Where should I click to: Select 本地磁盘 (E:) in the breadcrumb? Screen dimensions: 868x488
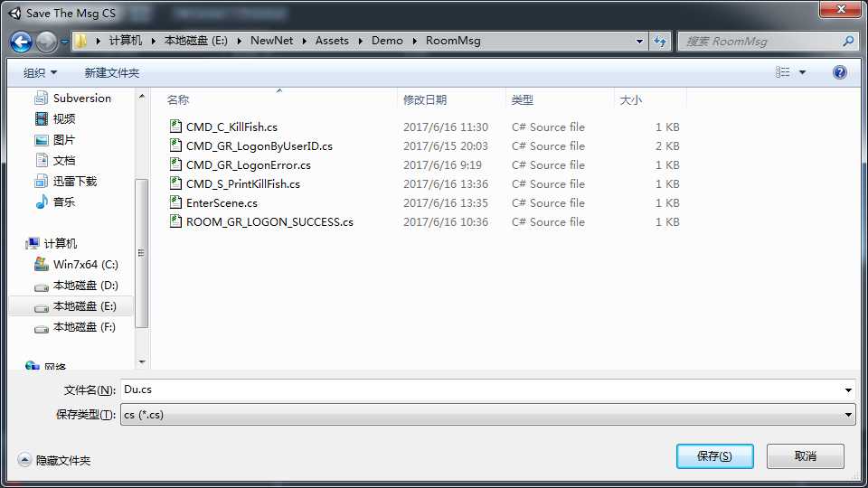[x=196, y=41]
